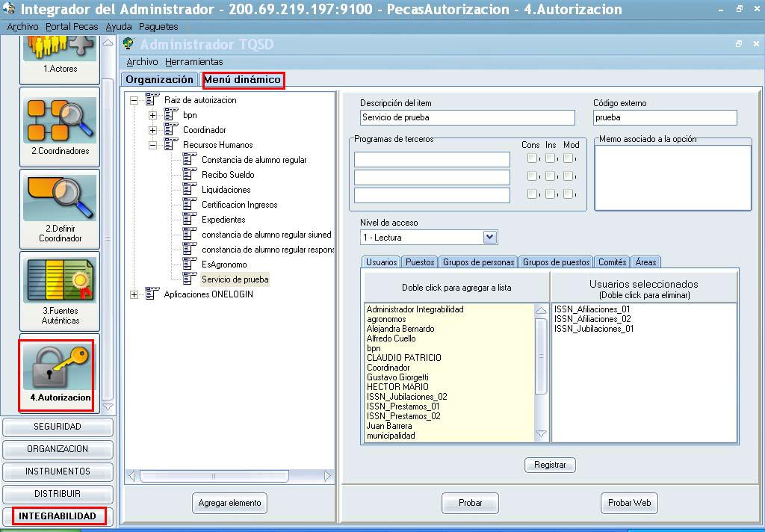This screenshot has width=765, height=532.
Task: Click the Aplicaciones ONELOGIN node icon
Action: (x=152, y=294)
